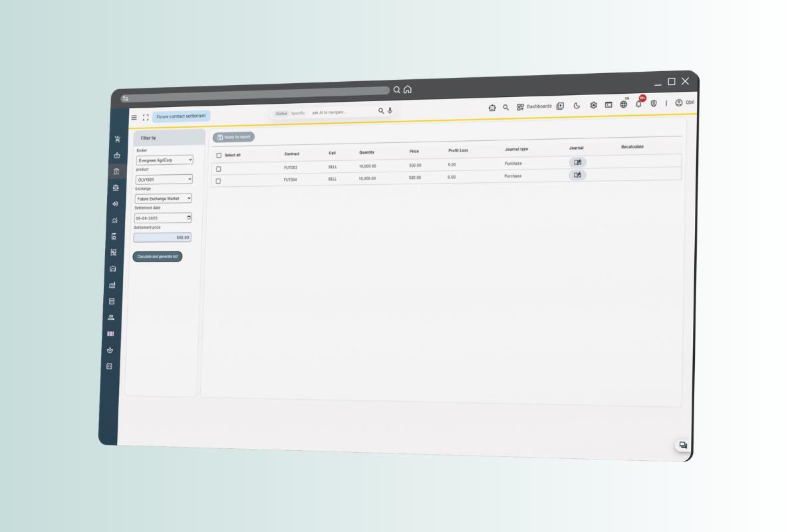Viewport: 798px width, 532px height.
Task: Open the shopping cart sidebar module
Action: point(117,140)
